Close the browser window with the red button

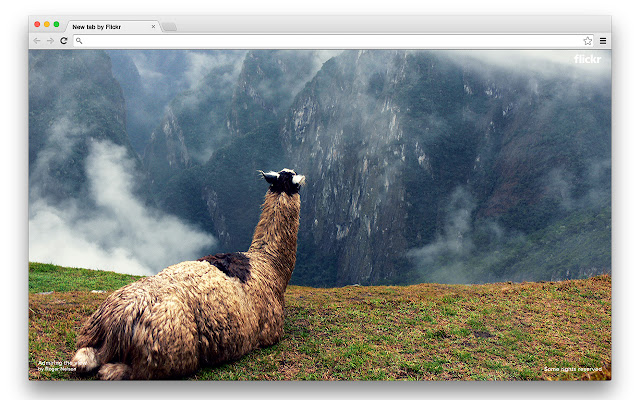click(37, 24)
